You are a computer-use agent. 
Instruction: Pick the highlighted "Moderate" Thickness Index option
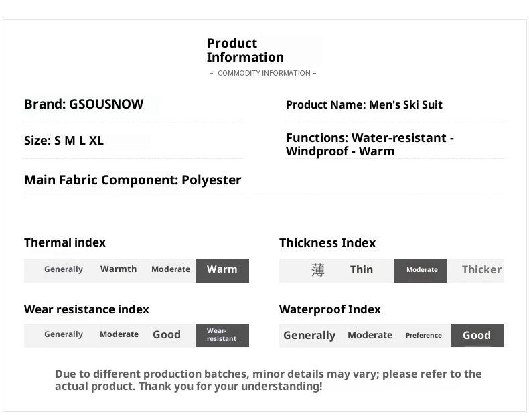click(x=421, y=270)
